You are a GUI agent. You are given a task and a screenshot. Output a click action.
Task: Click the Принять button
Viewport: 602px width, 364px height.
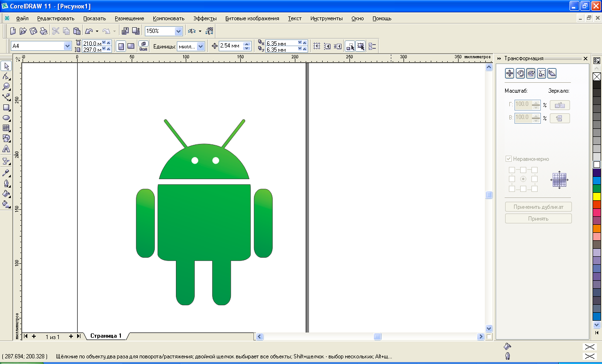539,218
